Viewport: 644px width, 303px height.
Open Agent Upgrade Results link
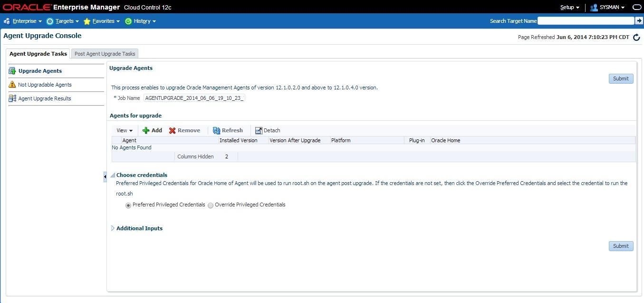point(45,98)
